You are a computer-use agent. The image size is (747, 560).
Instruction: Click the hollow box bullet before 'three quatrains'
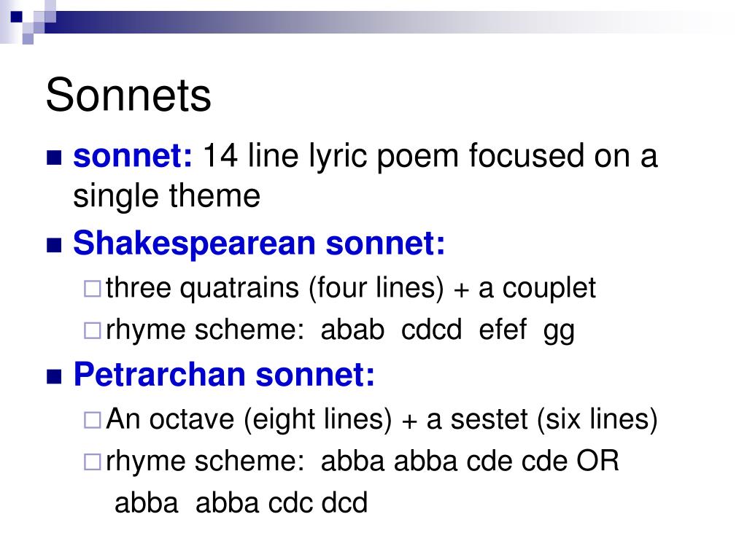pos(92,289)
